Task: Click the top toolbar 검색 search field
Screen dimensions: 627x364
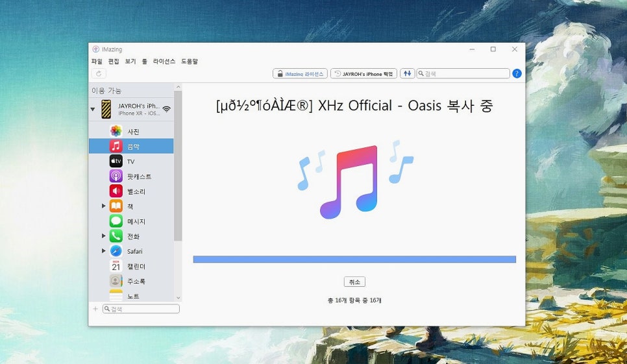Action: coord(463,73)
